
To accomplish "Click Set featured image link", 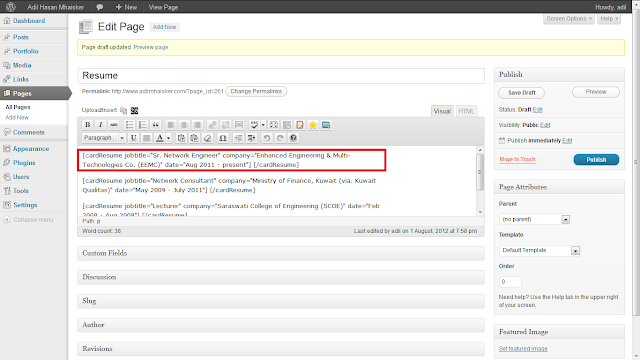I will pyautogui.click(x=523, y=349).
